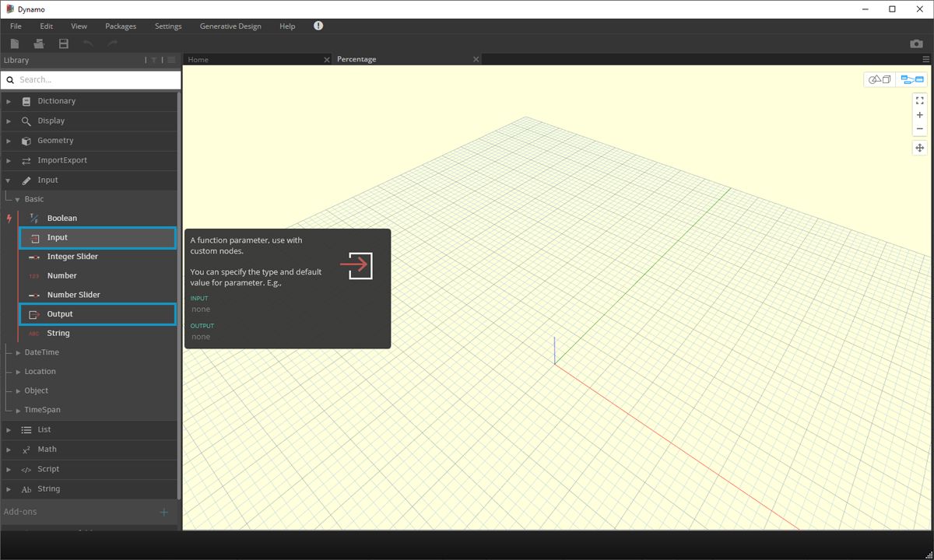The height and width of the screenshot is (560, 934).
Task: Create a new file using the toolbar icon
Action: coord(14,44)
